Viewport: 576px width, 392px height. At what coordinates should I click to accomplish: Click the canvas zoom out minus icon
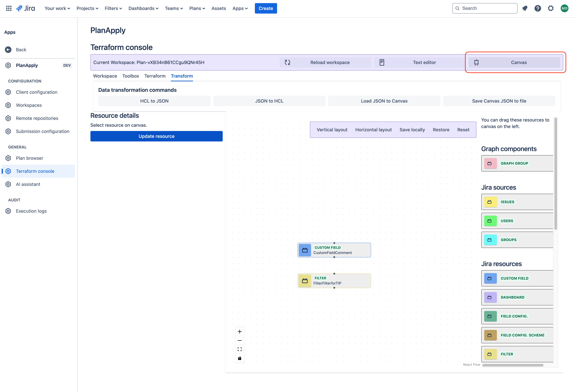[239, 340]
